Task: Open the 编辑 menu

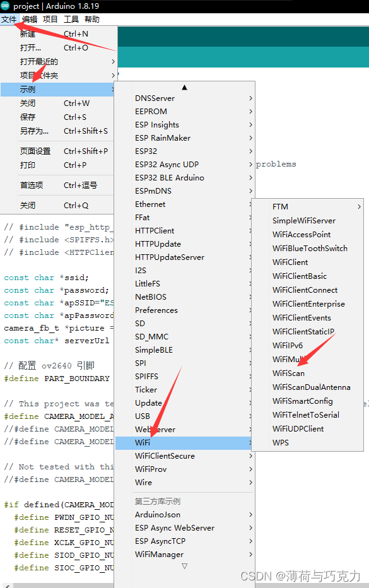Action: coord(30,19)
